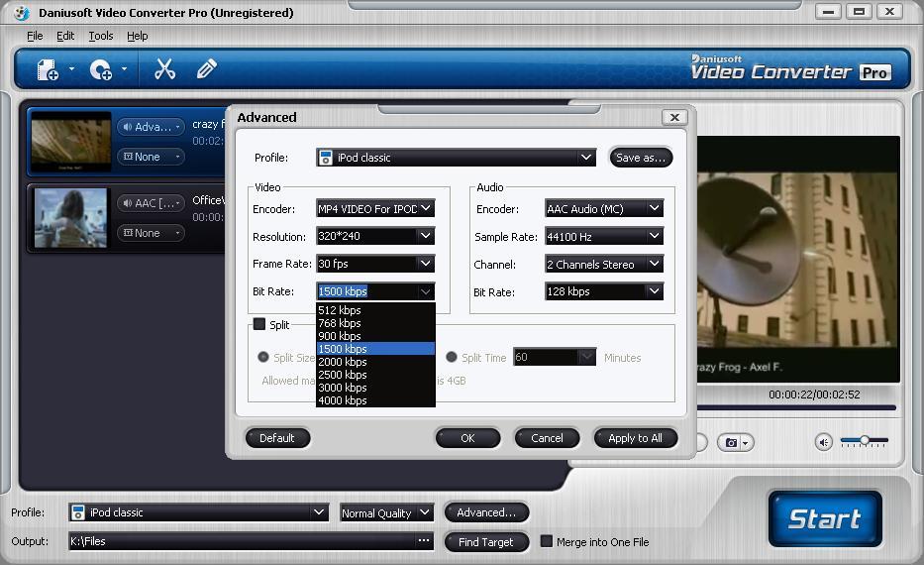The width and height of the screenshot is (924, 565).
Task: Enable Merge into One File checkbox
Action: click(547, 541)
